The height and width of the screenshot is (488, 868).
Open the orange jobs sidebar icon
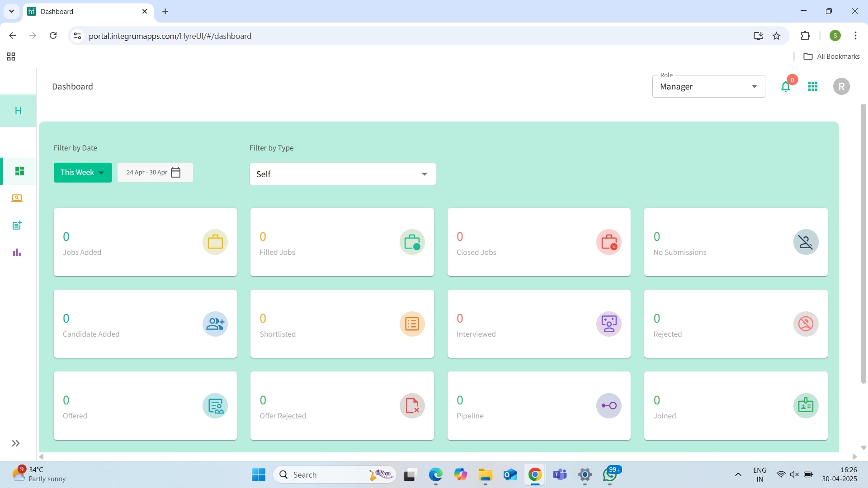point(17,198)
